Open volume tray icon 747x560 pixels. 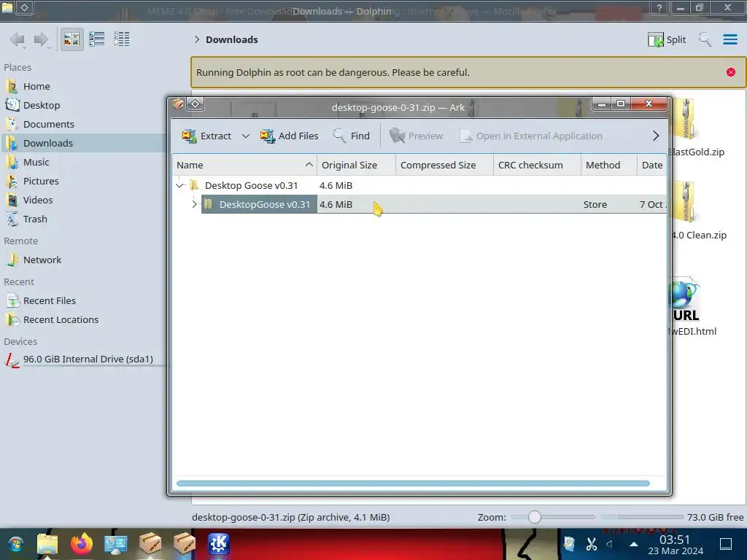610,544
